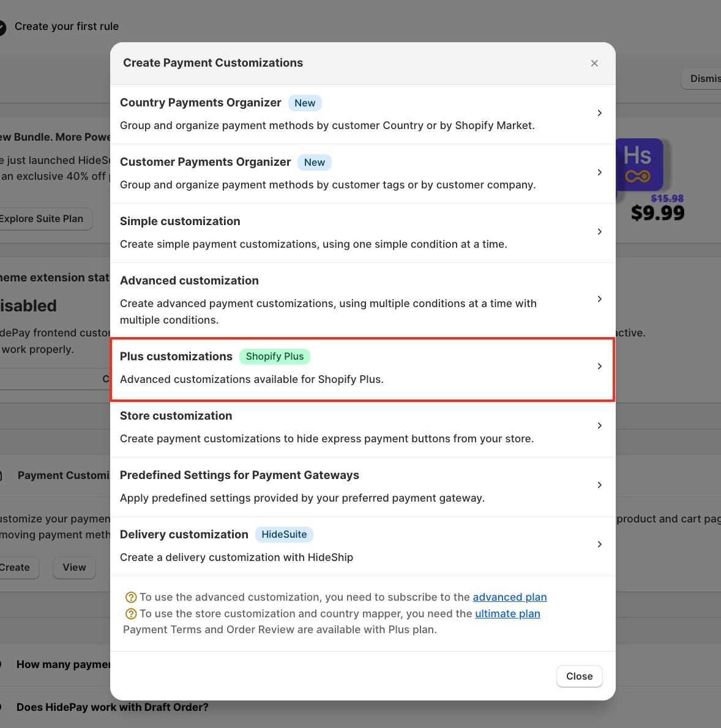
Task: Open the Store customization option
Action: point(361,426)
